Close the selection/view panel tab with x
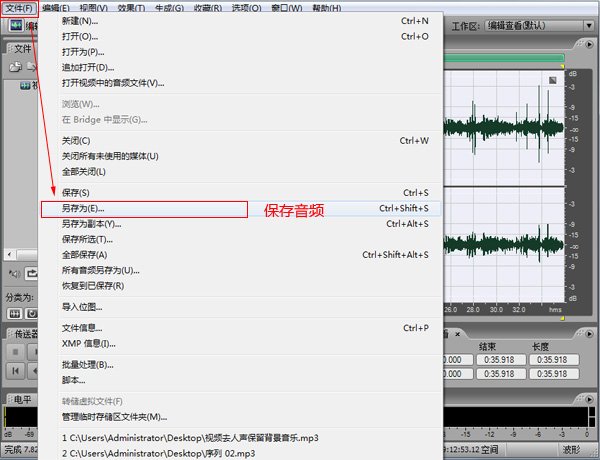The image size is (600, 460). [457, 334]
